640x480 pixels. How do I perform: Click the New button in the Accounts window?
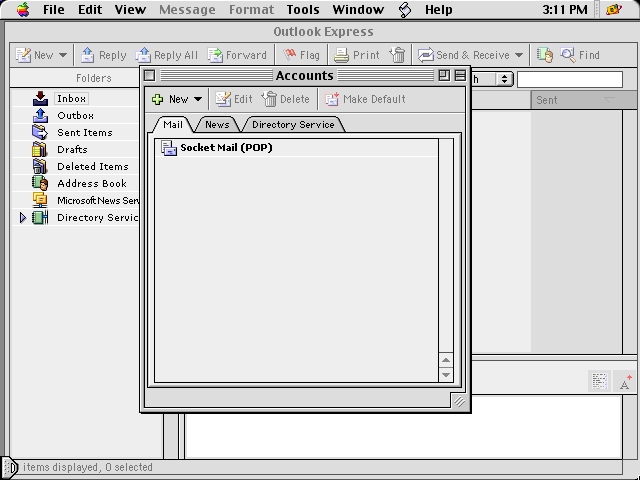(170, 99)
